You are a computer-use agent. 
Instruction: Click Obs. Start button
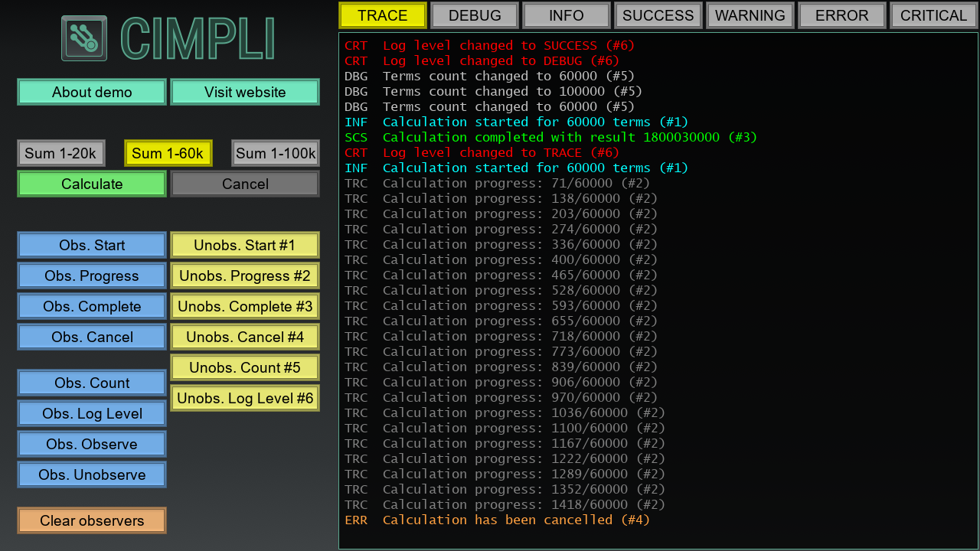92,245
